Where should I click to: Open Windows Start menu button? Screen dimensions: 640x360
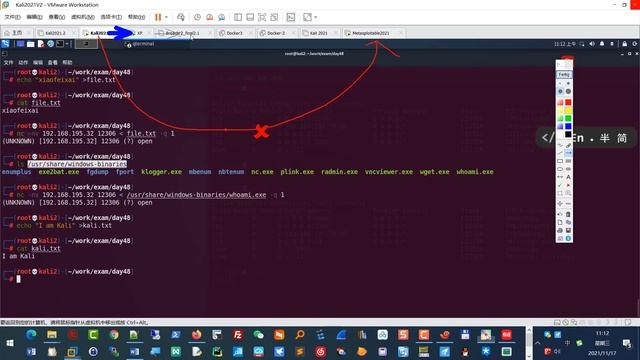(x=10, y=343)
